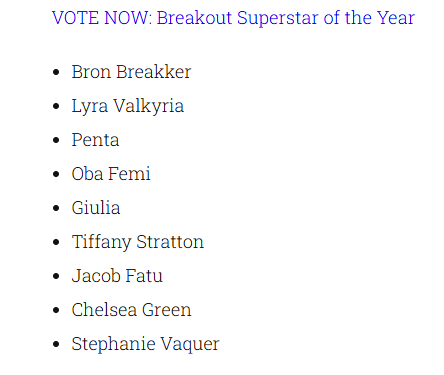Click on the Penta list item
444x375 pixels.
[95, 140]
